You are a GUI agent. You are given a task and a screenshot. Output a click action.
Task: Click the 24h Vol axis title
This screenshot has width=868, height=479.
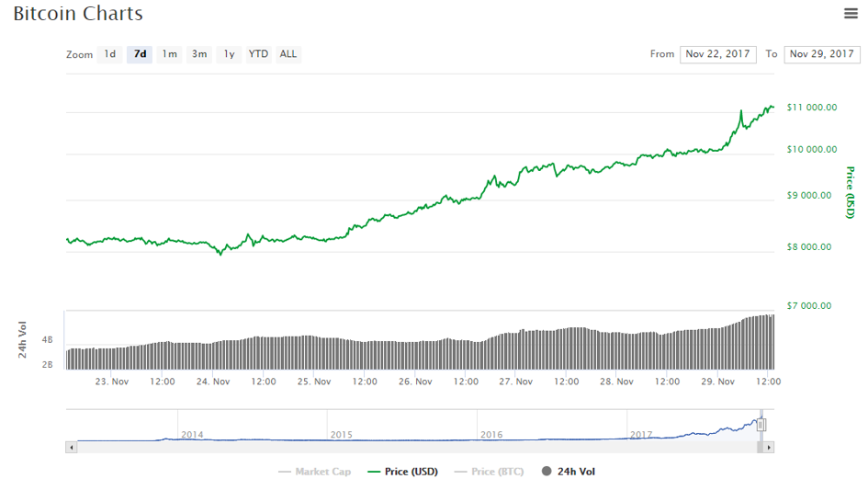[22, 339]
